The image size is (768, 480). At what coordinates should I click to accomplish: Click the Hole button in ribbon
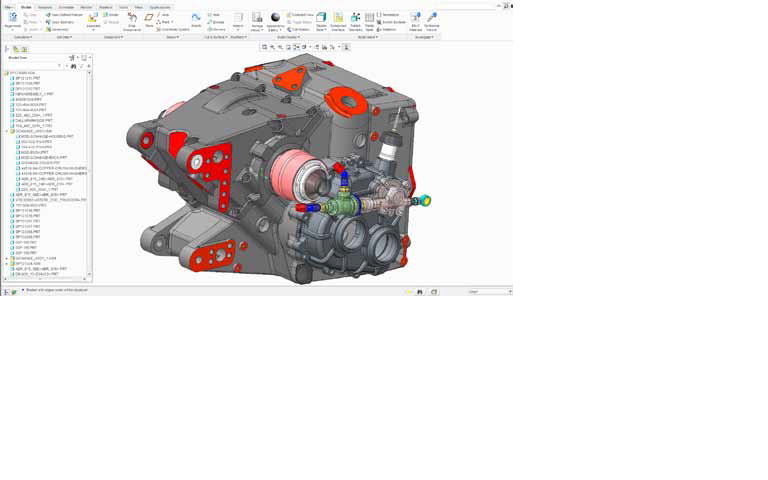point(213,15)
